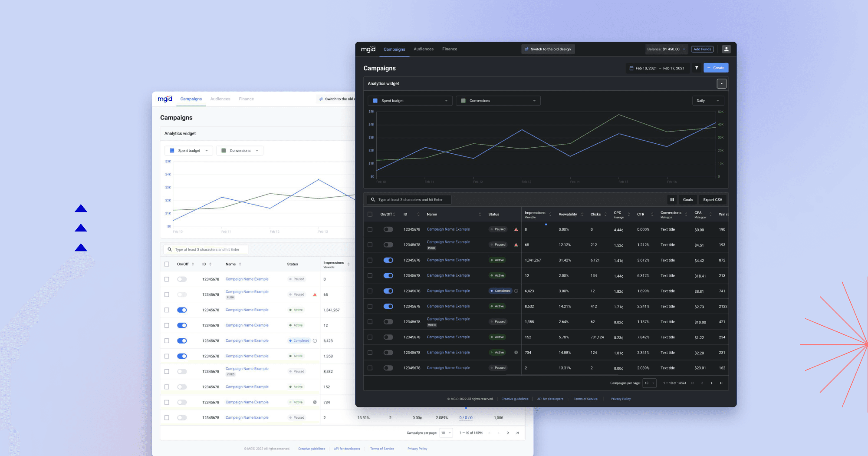Go to last page with skip-to-end arrow
868x456 pixels.
(721, 383)
